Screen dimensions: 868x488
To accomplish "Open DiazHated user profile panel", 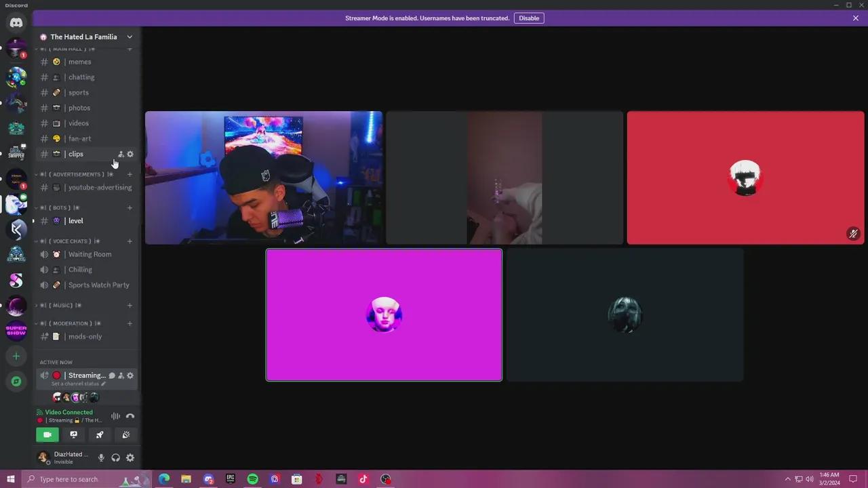I will tap(65, 457).
